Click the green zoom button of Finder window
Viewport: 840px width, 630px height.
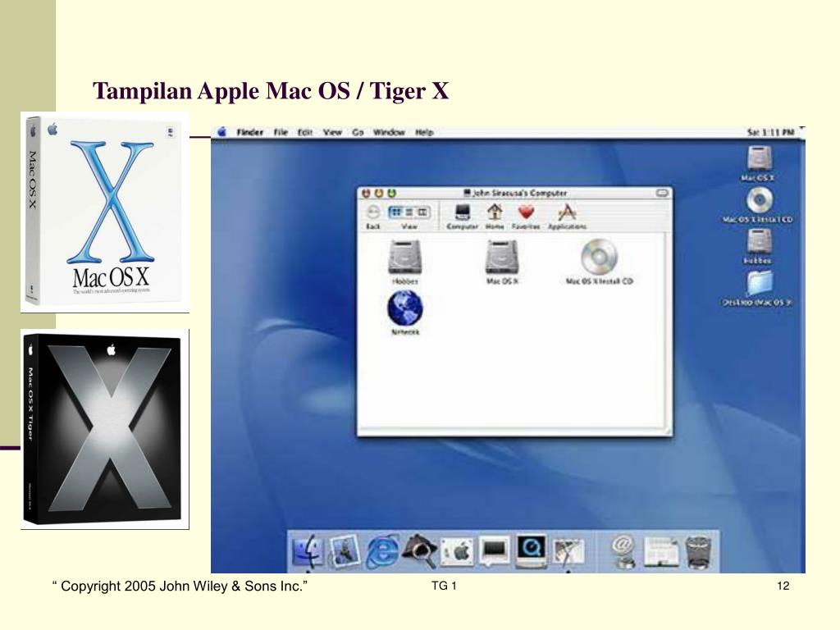pyautogui.click(x=391, y=193)
